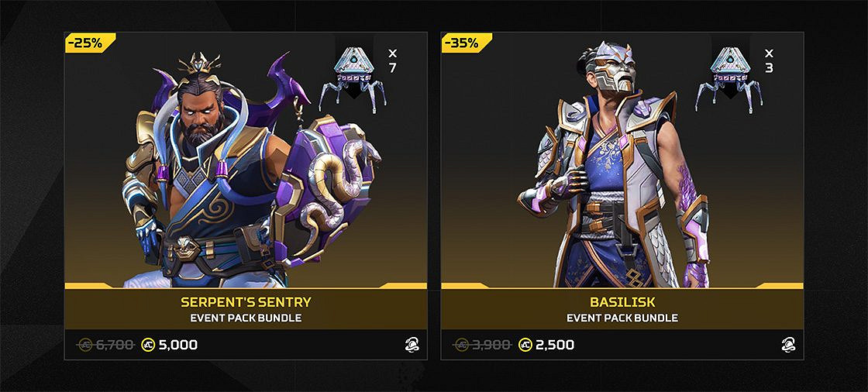
Task: Click the snake event icon on Basilisk
Action: pyautogui.click(x=788, y=345)
